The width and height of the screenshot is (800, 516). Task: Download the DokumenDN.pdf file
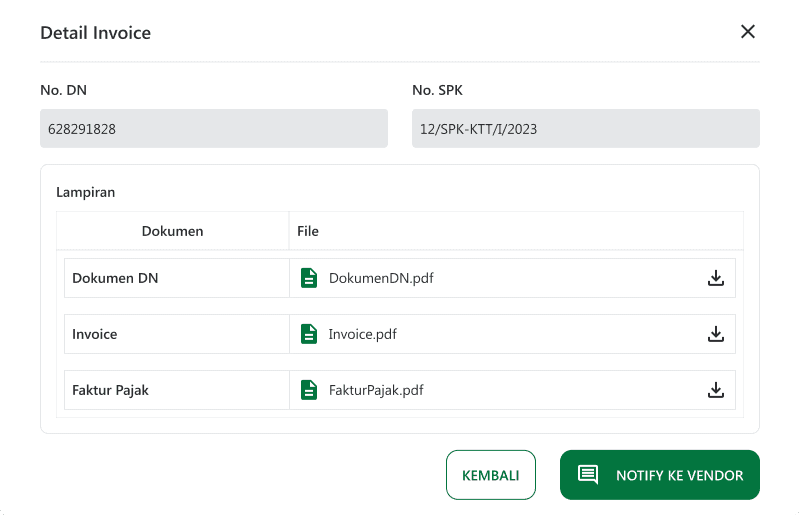(x=716, y=278)
